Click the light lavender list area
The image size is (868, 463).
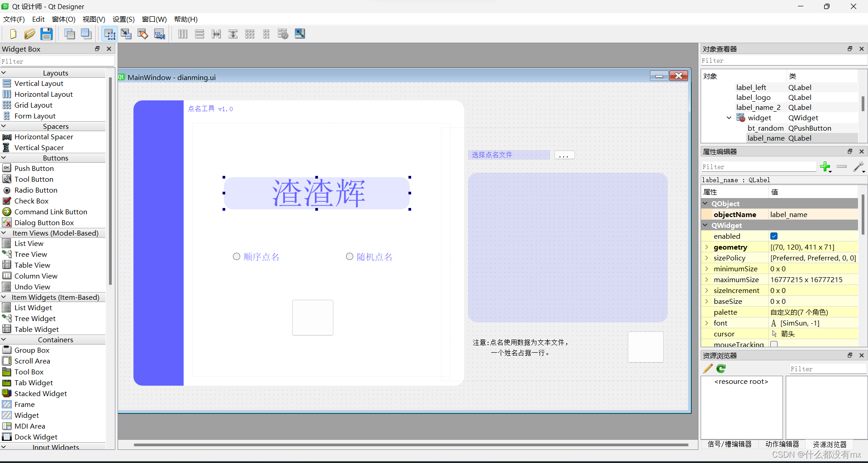[568, 247]
